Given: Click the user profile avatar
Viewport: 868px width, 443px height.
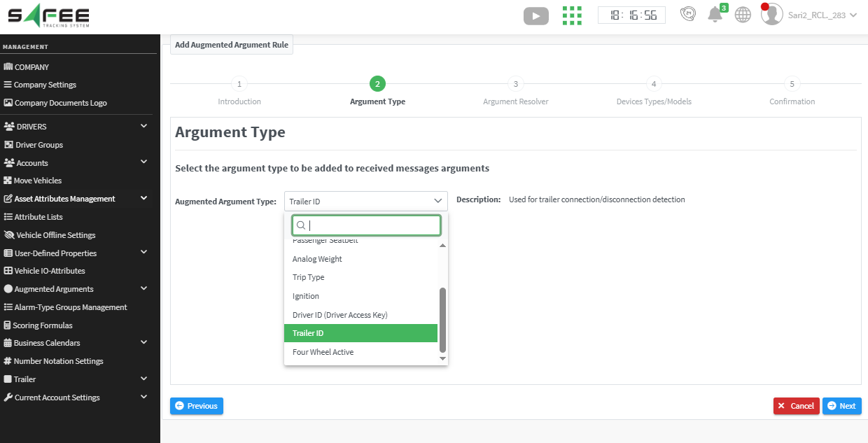Looking at the screenshot, I should pyautogui.click(x=771, y=15).
